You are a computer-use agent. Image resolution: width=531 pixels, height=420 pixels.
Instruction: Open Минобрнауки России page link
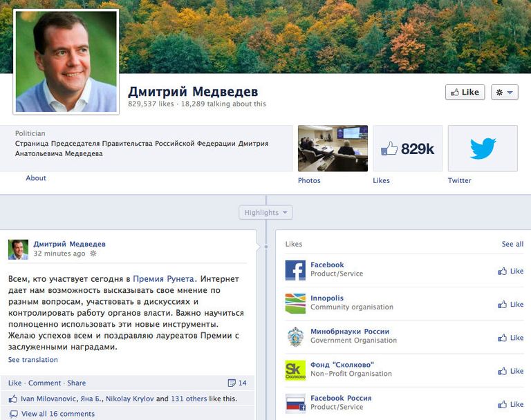pos(350,332)
